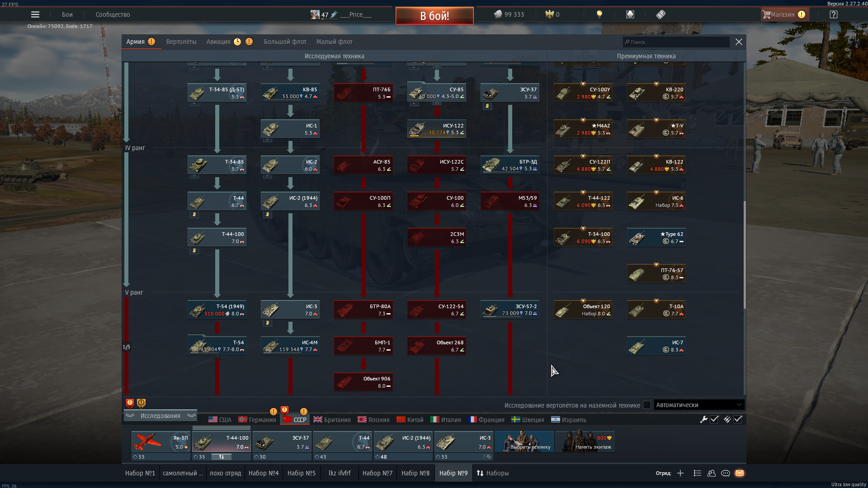Select the Германия nation tab
868x488 pixels.
pos(257,420)
